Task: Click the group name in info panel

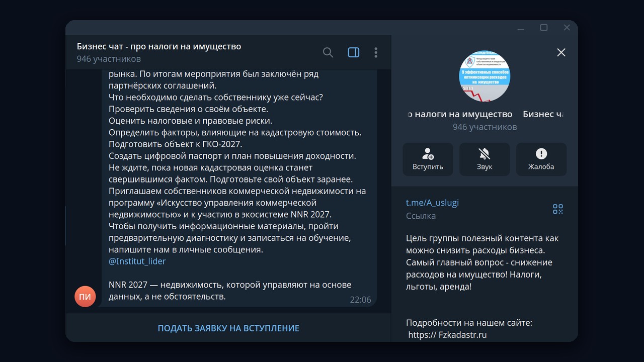Action: (485, 114)
